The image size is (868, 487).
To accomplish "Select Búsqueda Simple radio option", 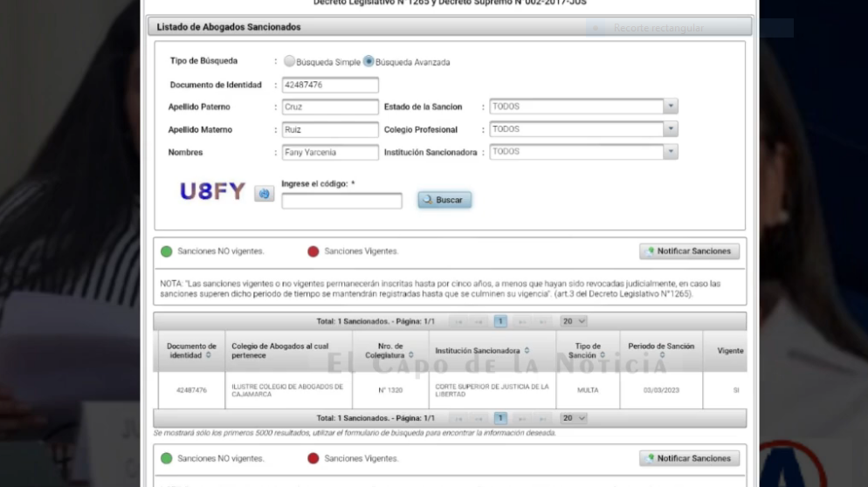I will (289, 62).
